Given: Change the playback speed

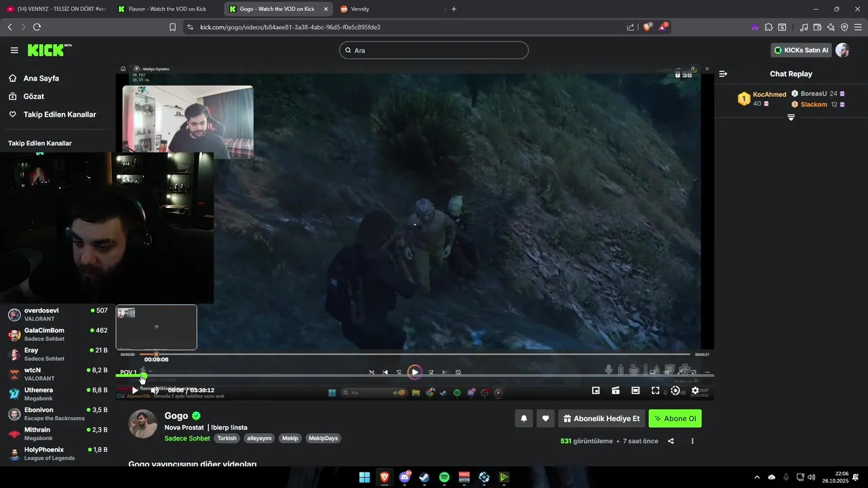Looking at the screenshot, I should 675,390.
